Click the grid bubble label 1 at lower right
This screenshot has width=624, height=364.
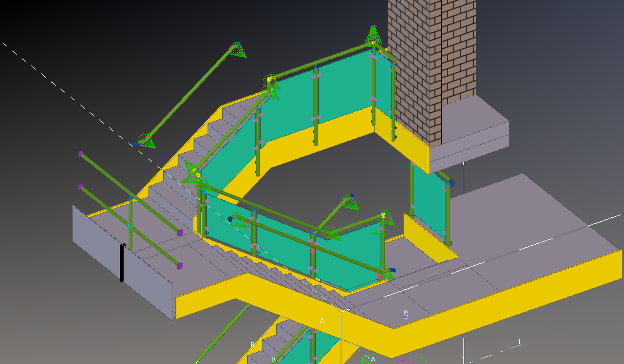tap(519, 342)
